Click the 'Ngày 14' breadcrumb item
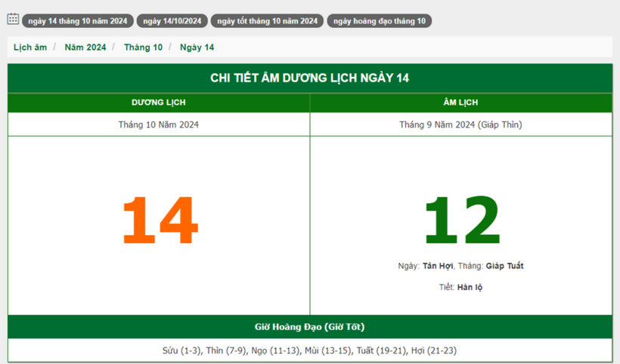The height and width of the screenshot is (364, 620). 197,48
